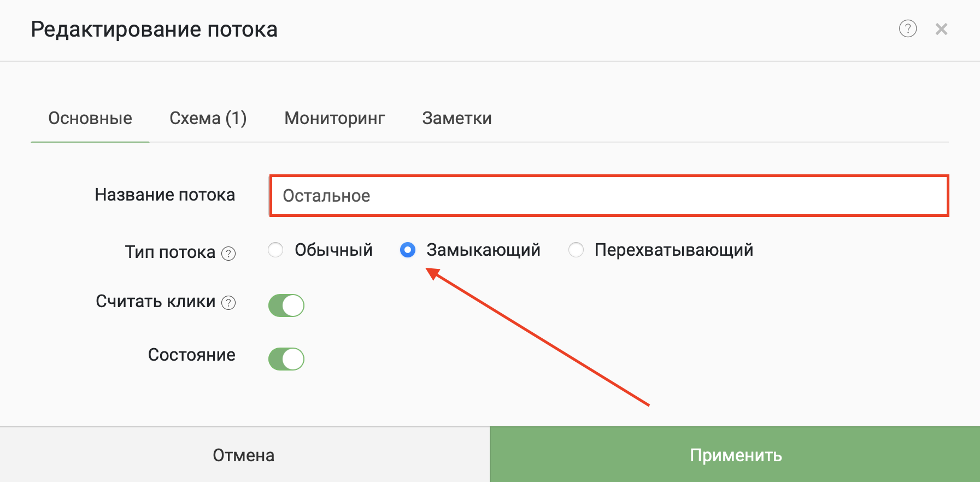Click the Название потока input field
The image size is (980, 482).
pyautogui.click(x=609, y=196)
